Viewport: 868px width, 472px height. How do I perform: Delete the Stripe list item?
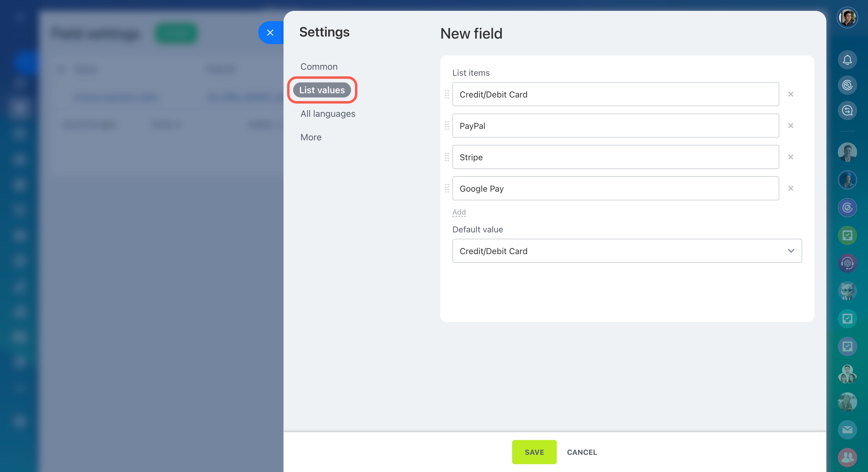pyautogui.click(x=790, y=157)
